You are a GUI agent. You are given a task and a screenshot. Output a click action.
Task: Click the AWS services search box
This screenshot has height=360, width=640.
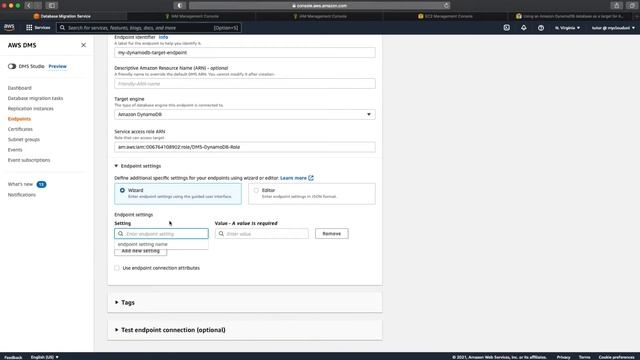pyautogui.click(x=149, y=28)
